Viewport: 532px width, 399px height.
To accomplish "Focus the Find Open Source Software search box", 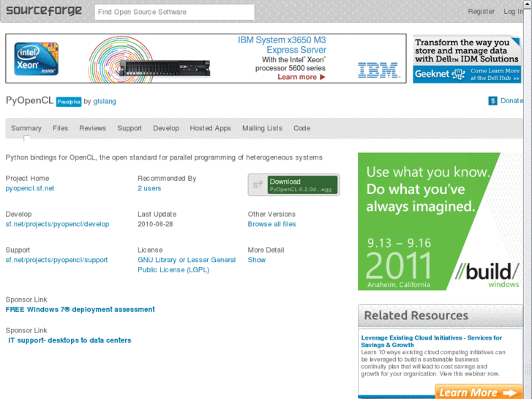I will pyautogui.click(x=174, y=12).
